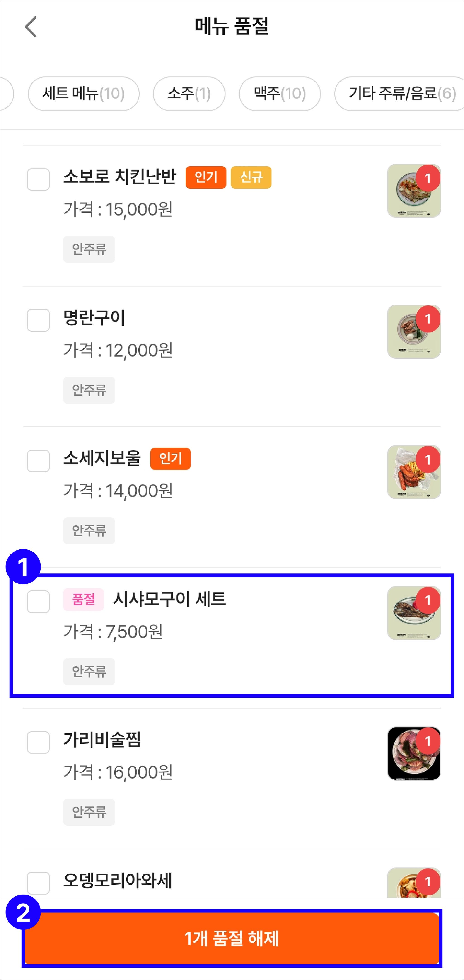Check the 오뎅모리아와세 checkbox
Viewport: 464px width, 980px height.
click(x=39, y=883)
